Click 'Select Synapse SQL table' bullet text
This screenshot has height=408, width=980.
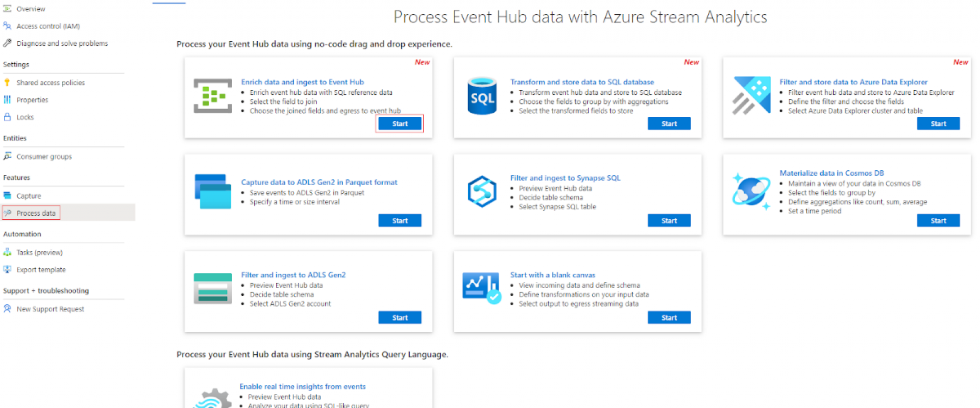pyautogui.click(x=557, y=207)
